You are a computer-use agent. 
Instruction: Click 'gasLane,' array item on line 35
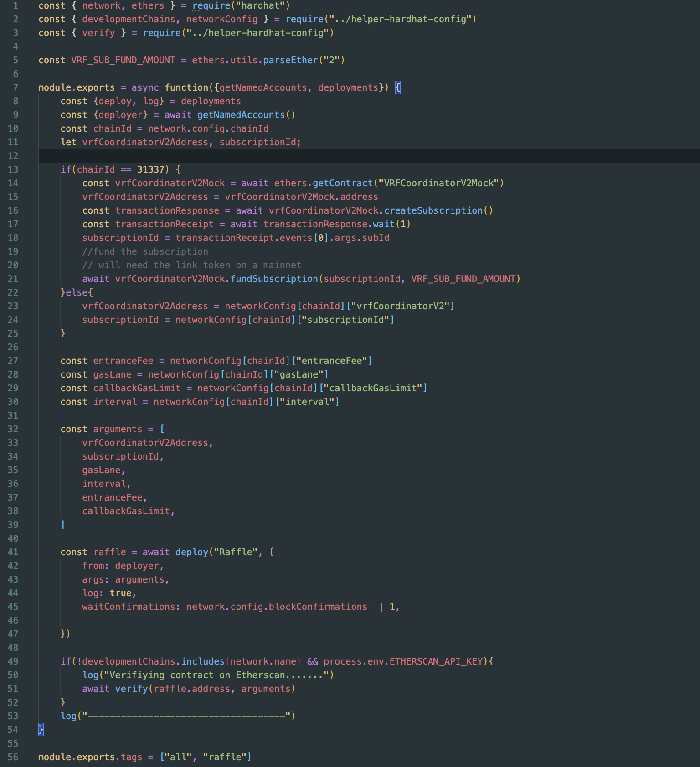click(x=104, y=470)
